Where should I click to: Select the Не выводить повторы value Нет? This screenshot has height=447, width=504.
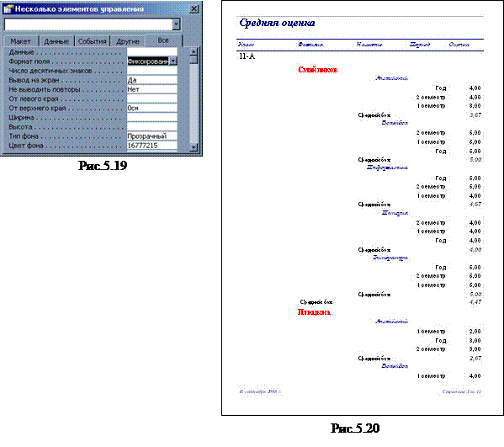pyautogui.click(x=152, y=89)
